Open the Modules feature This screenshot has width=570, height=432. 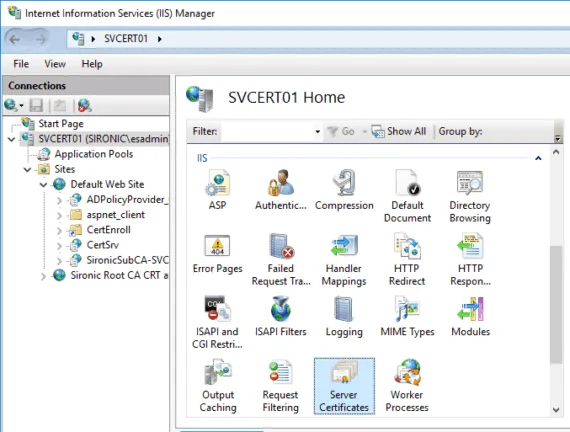point(470,316)
